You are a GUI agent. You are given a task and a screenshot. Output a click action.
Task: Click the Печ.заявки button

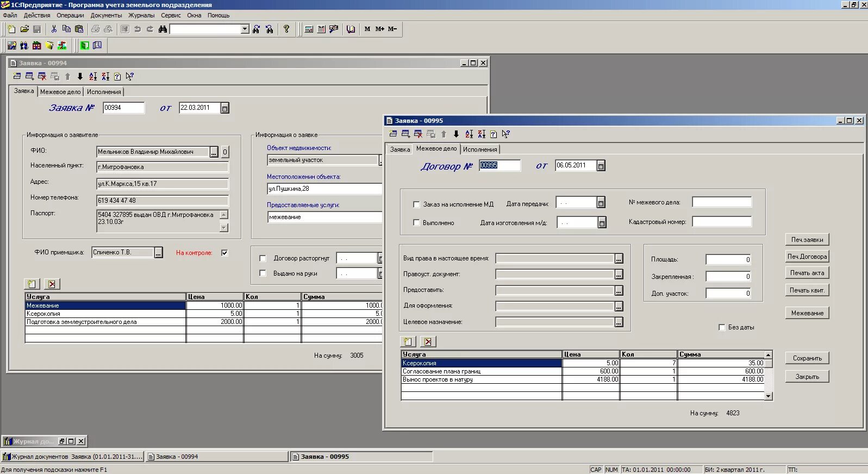tap(807, 240)
